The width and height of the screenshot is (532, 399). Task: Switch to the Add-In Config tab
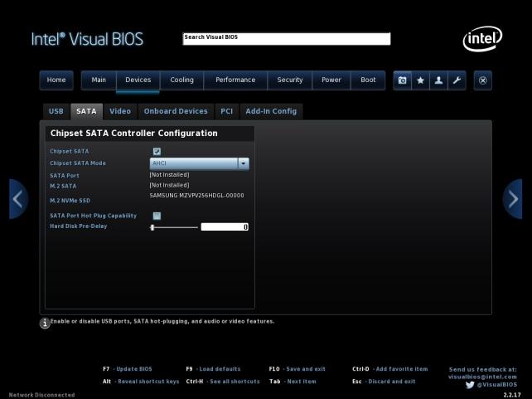(271, 111)
